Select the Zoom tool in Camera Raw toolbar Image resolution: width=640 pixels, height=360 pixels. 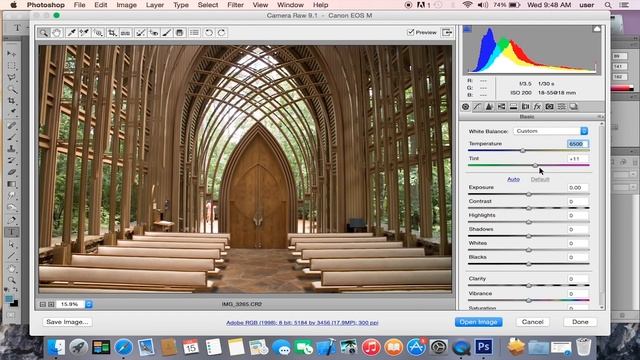[44, 33]
